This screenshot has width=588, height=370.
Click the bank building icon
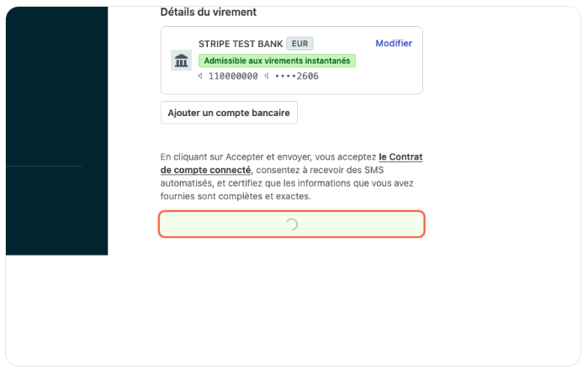pyautogui.click(x=181, y=61)
